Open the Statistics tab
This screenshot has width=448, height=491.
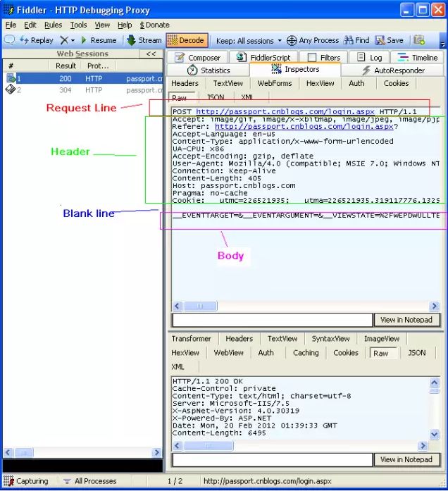[209, 70]
